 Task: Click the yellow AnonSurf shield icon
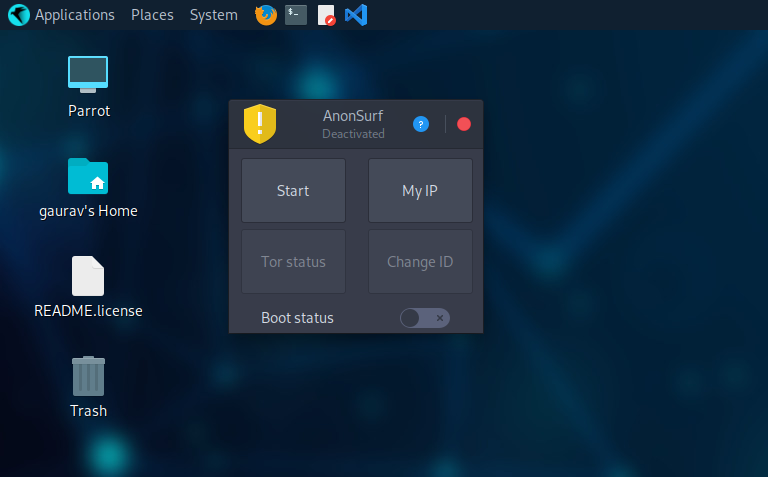[260, 124]
